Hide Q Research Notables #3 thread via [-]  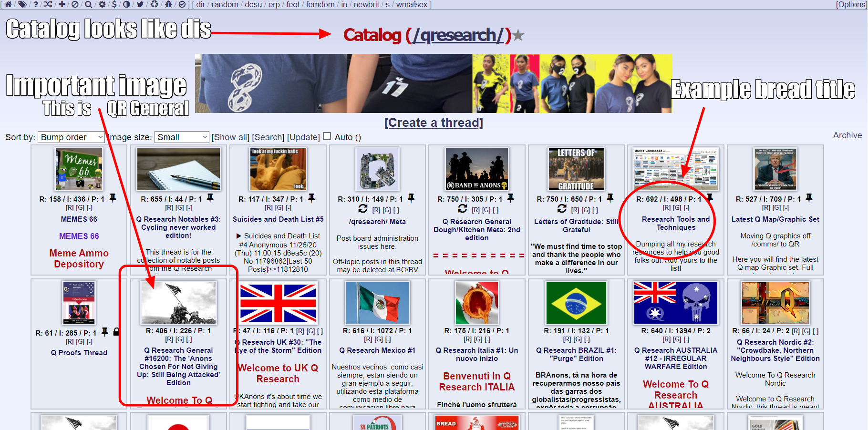point(189,208)
